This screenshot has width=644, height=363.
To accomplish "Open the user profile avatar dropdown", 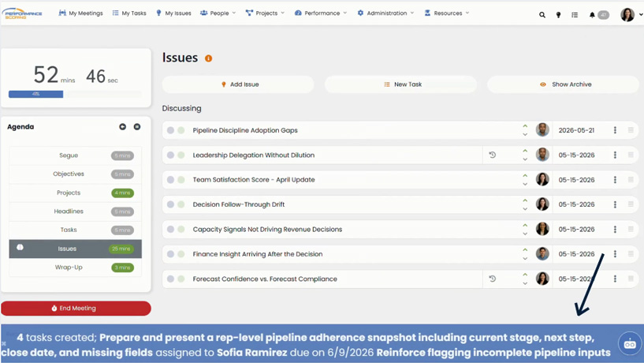I will pos(631,15).
